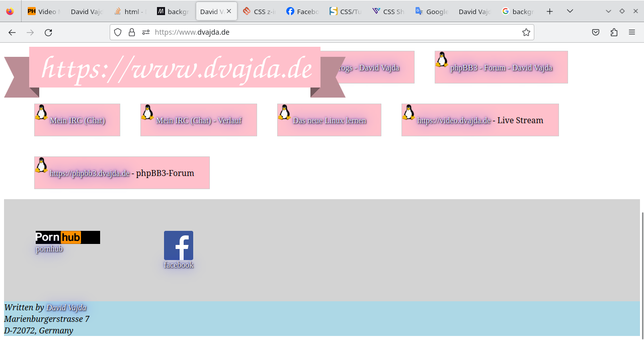Click the Pornhub logo image in footer
The width and height of the screenshot is (644, 340).
coord(67,237)
